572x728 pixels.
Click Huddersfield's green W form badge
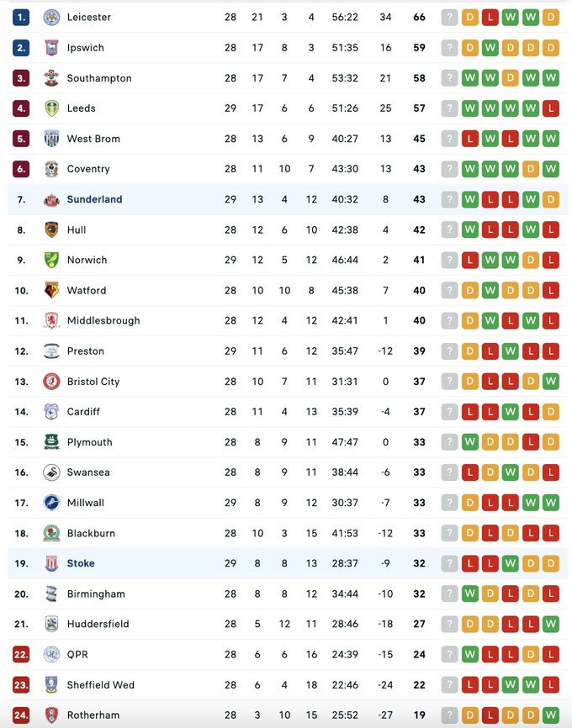[x=551, y=624]
